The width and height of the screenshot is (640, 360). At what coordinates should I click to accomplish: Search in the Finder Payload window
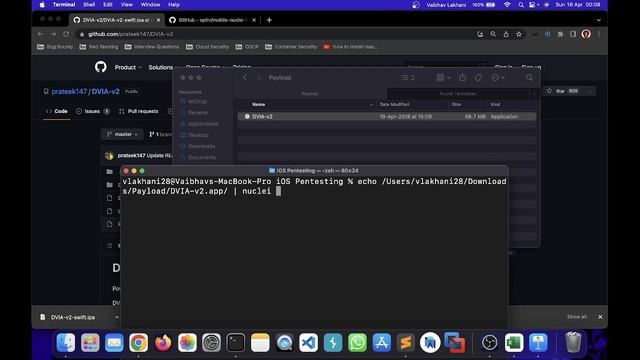point(529,77)
